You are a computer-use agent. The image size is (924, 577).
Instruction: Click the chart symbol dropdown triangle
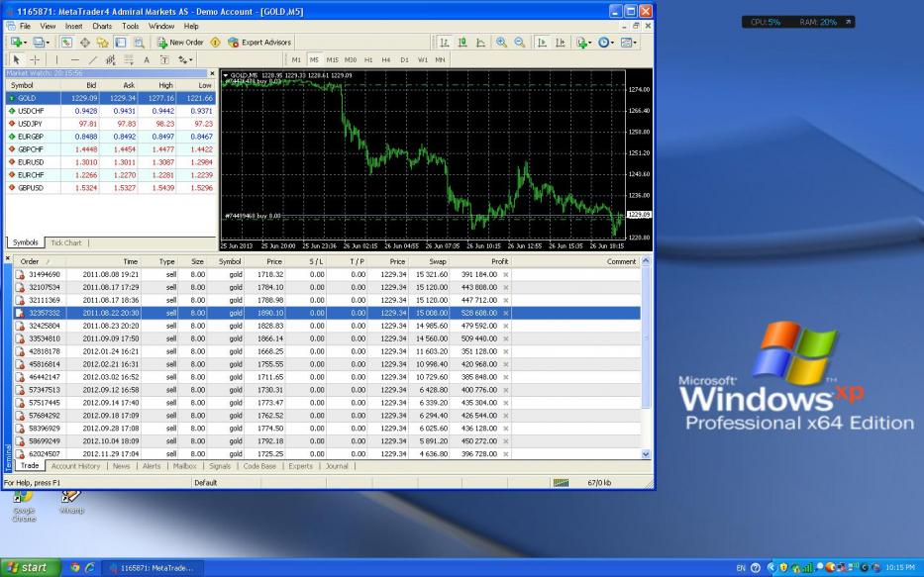pos(226,75)
